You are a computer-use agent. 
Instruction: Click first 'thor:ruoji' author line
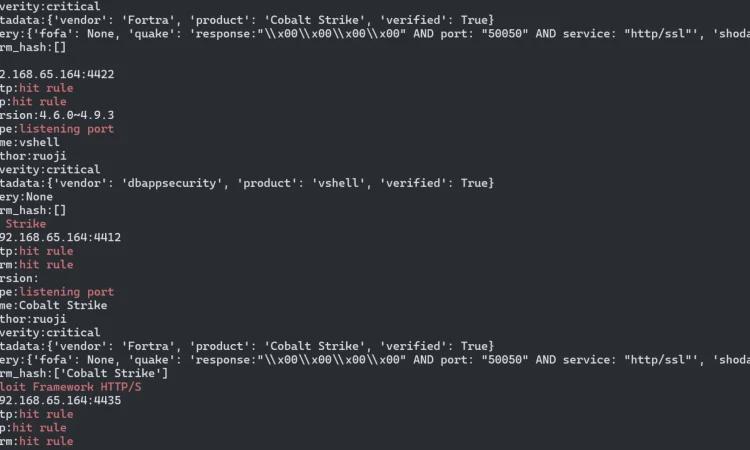click(33, 156)
